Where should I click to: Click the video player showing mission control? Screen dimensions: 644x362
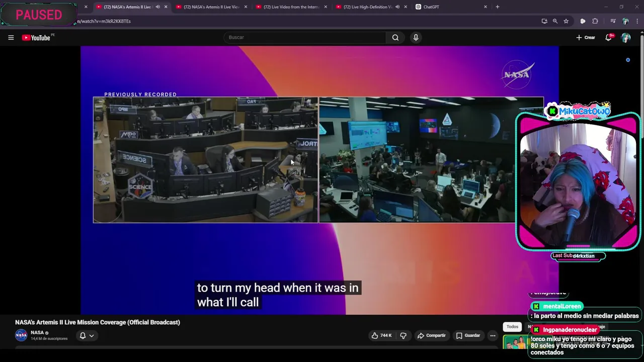[319, 180]
